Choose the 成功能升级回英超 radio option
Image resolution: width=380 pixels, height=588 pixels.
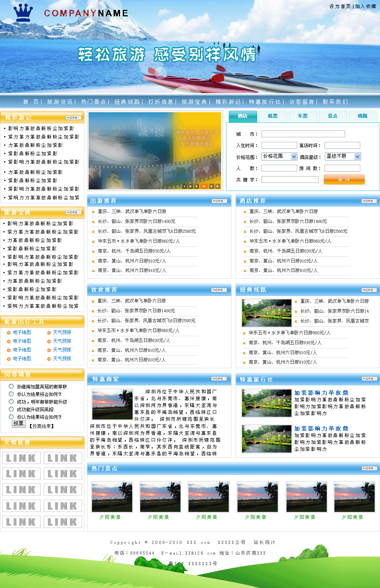pos(11,409)
